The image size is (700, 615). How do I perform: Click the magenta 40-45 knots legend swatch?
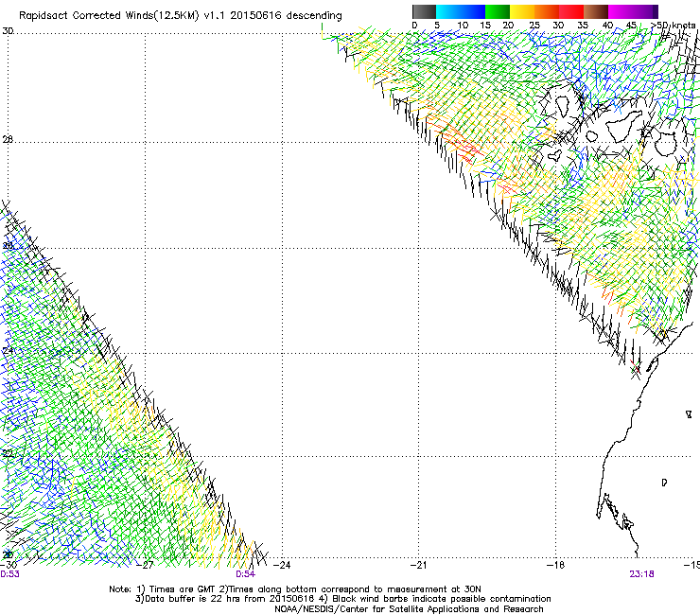621,11
